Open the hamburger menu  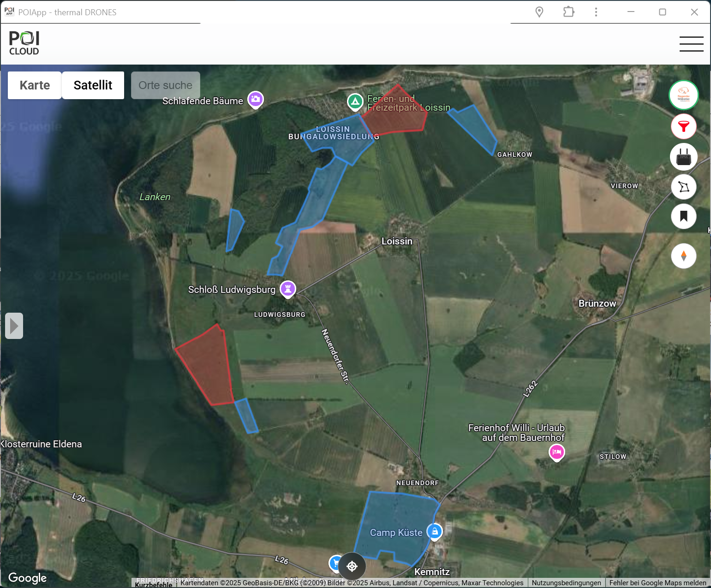691,44
